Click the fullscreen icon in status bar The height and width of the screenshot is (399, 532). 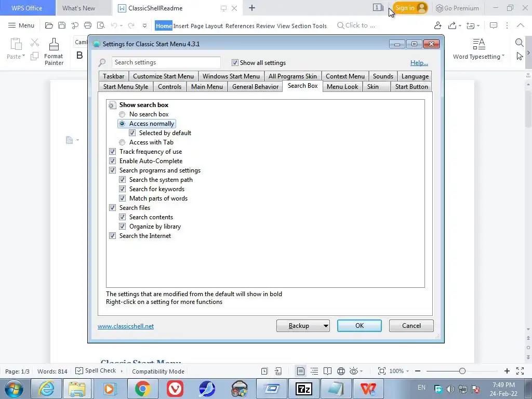click(x=520, y=371)
